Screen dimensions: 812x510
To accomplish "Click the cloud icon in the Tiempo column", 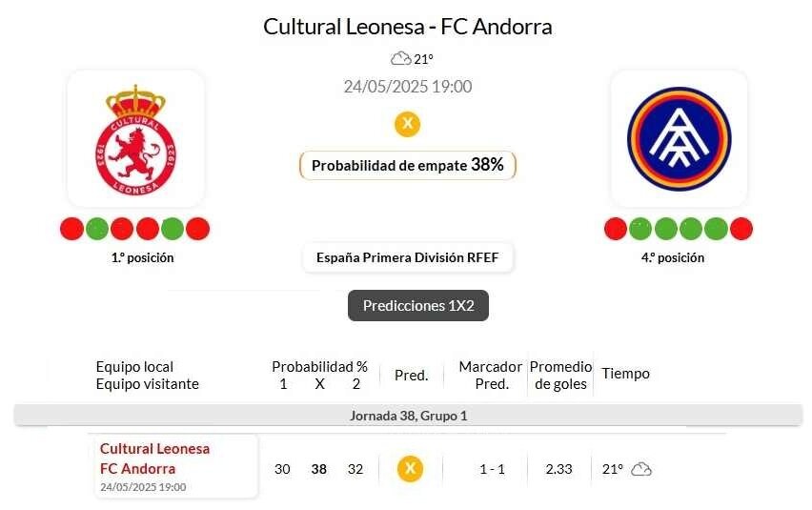I will tap(641, 469).
